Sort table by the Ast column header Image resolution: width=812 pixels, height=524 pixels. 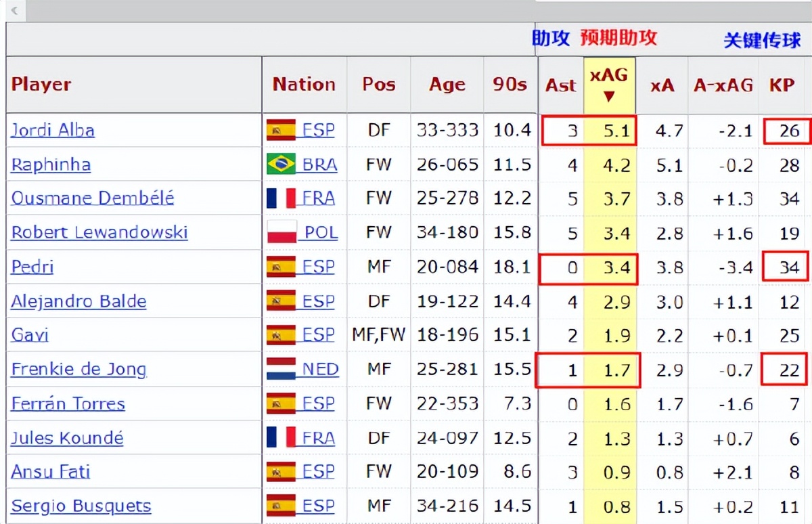click(560, 85)
